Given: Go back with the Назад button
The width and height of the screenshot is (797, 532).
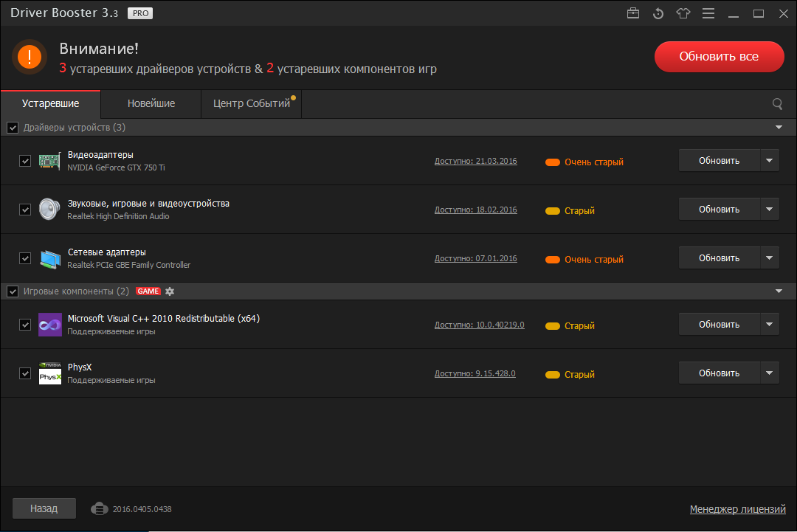Looking at the screenshot, I should 44,508.
